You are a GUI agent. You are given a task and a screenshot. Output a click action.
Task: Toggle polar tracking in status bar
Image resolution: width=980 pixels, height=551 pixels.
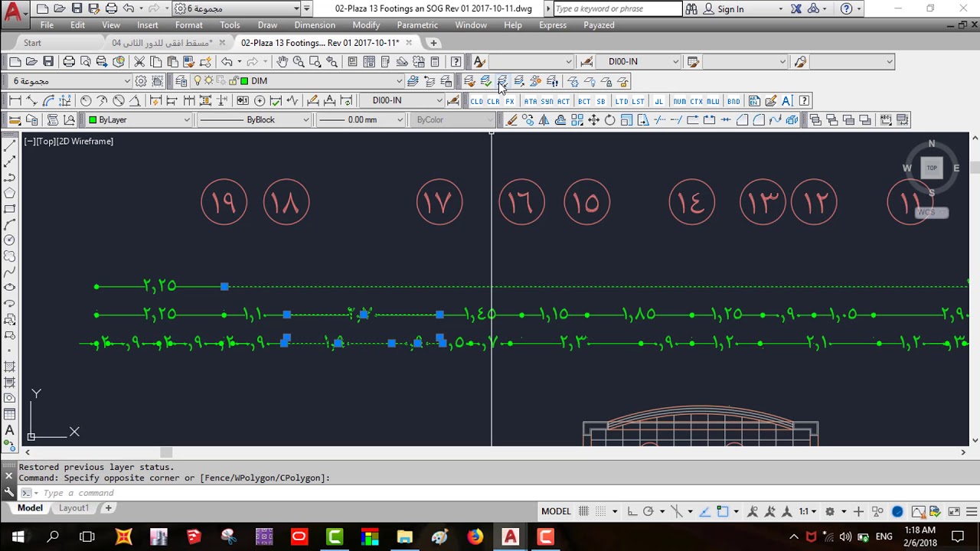[648, 511]
